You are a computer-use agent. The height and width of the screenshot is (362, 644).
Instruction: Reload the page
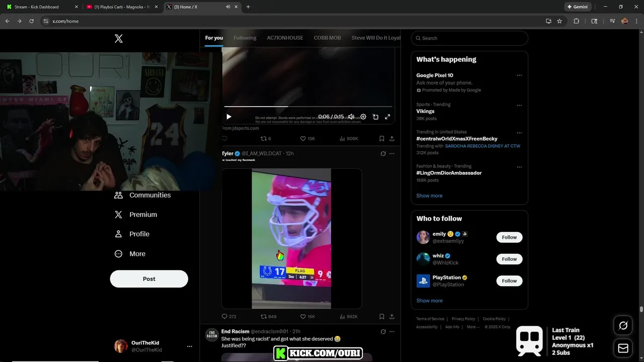(31, 21)
